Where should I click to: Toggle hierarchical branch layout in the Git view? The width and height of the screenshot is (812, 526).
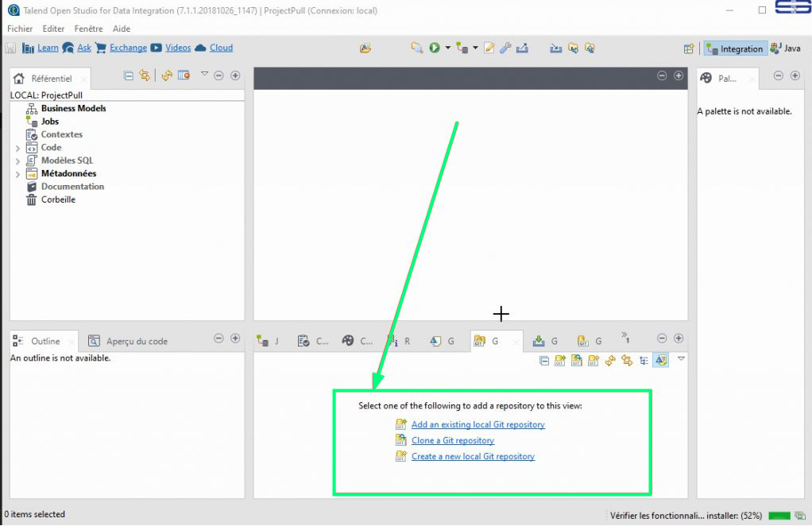pyautogui.click(x=644, y=361)
